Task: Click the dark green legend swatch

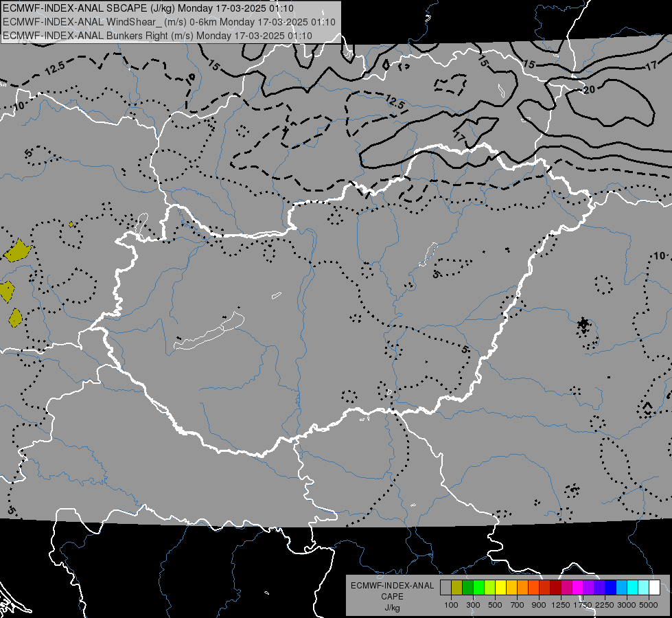Action: tap(468, 587)
